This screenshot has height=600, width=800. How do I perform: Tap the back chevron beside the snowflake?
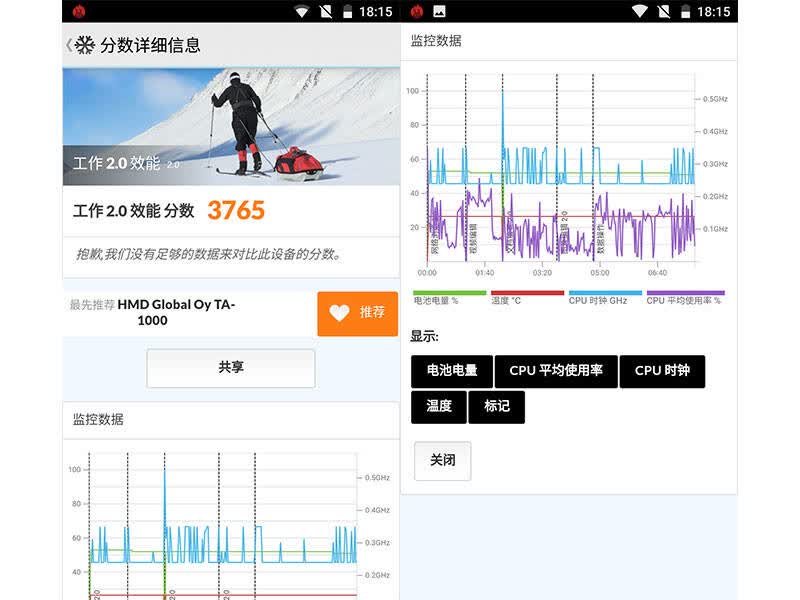point(68,45)
